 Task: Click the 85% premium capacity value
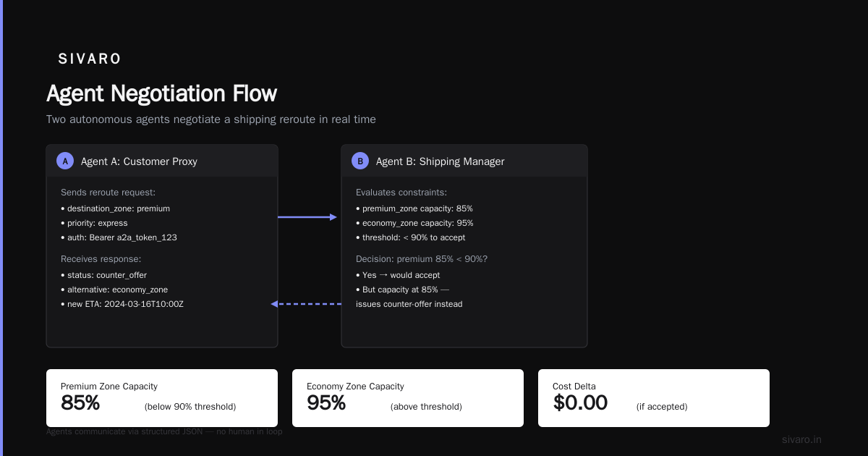(80, 402)
